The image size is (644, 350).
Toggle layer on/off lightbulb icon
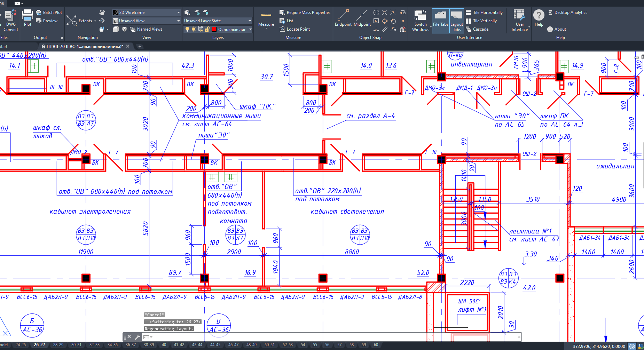(187, 29)
